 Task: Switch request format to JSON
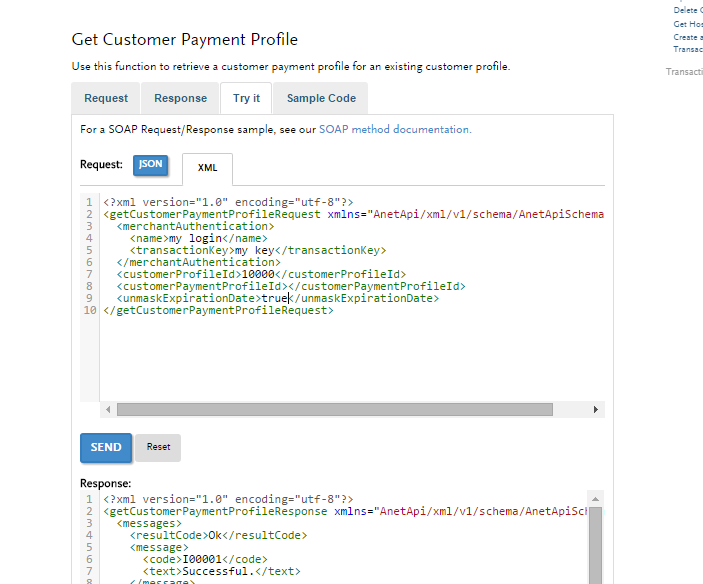pyautogui.click(x=150, y=165)
